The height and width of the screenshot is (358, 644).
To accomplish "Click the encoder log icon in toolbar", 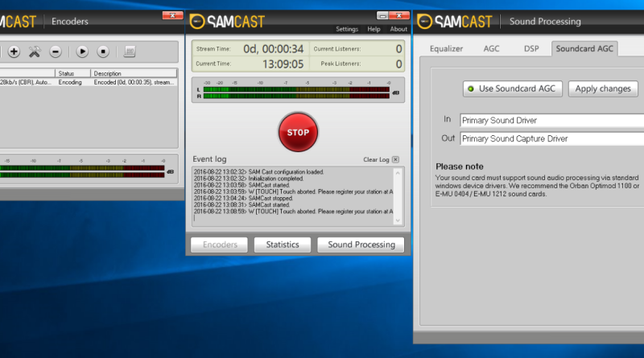I will click(x=130, y=51).
